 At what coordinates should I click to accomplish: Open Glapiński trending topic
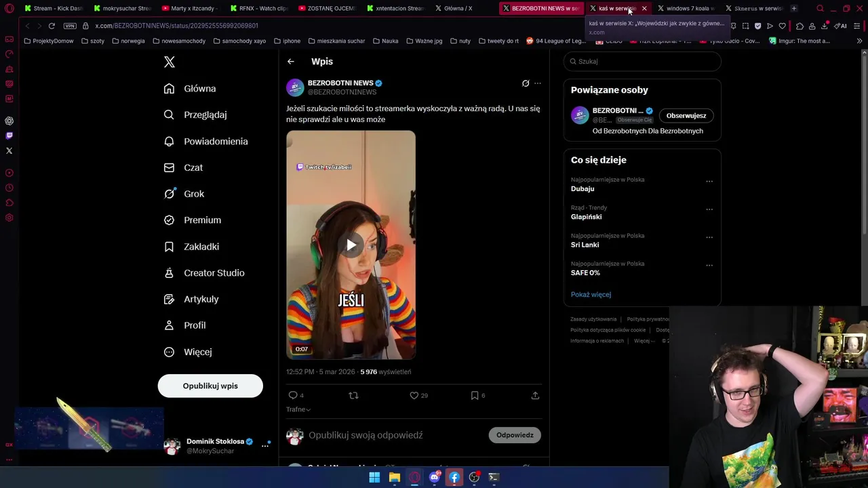(x=586, y=217)
